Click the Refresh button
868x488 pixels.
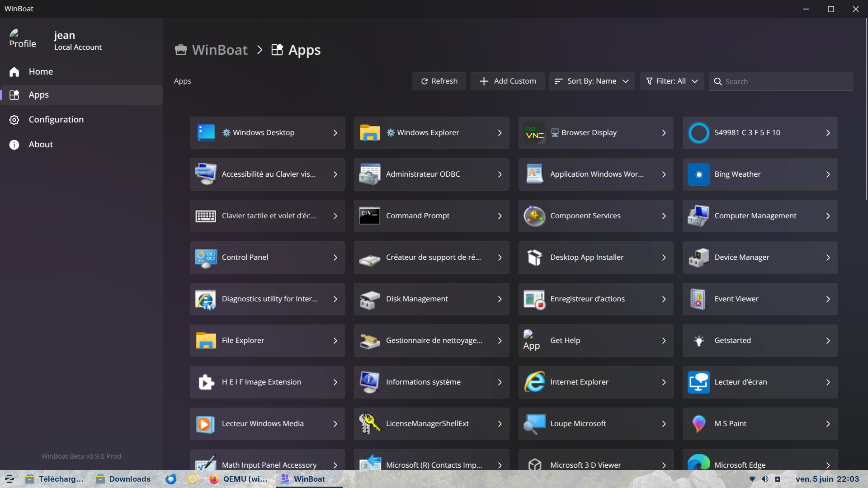439,81
